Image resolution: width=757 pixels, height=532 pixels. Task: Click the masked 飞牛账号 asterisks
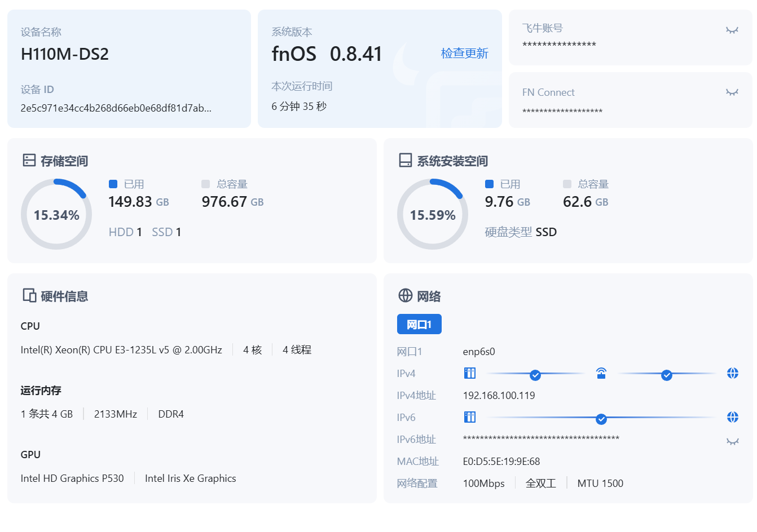coord(559,45)
